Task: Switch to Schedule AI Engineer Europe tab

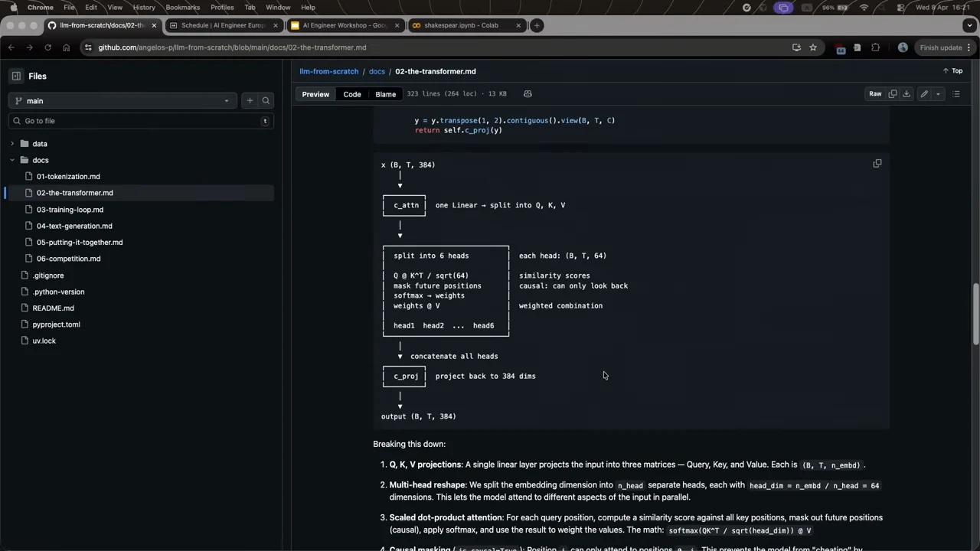Action: point(222,25)
